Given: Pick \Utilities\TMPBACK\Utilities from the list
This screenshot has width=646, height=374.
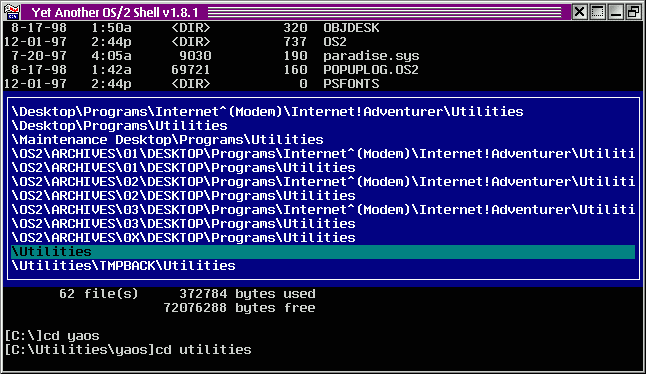Looking at the screenshot, I should coord(124,266).
